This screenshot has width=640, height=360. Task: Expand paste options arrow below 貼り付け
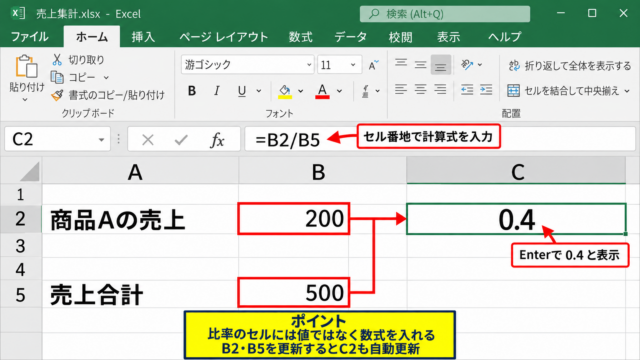25,100
